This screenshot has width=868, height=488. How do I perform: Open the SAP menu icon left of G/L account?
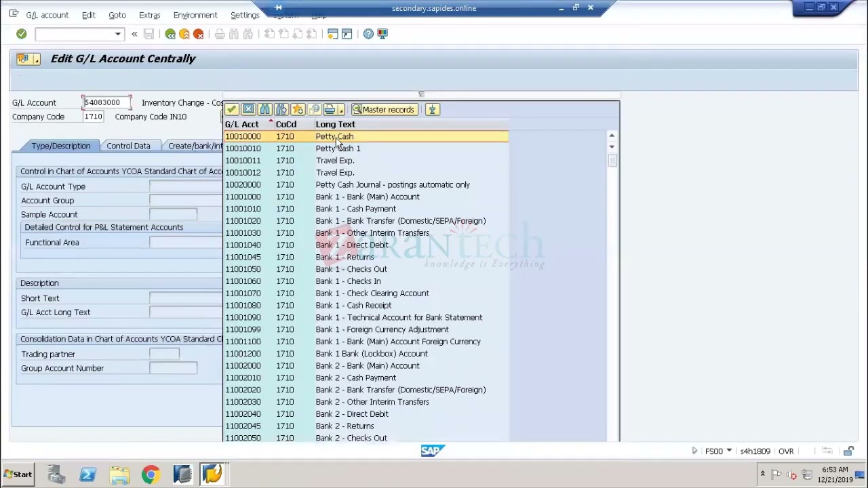point(14,14)
